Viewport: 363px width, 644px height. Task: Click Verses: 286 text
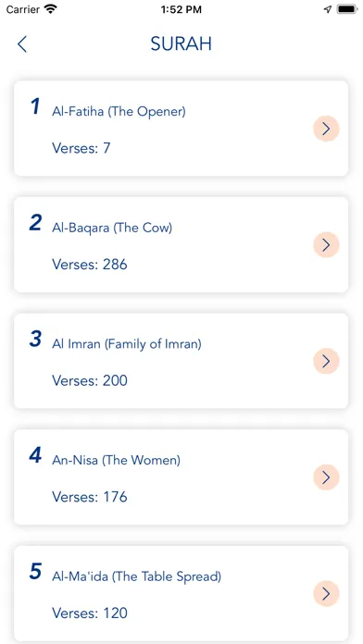pos(90,265)
